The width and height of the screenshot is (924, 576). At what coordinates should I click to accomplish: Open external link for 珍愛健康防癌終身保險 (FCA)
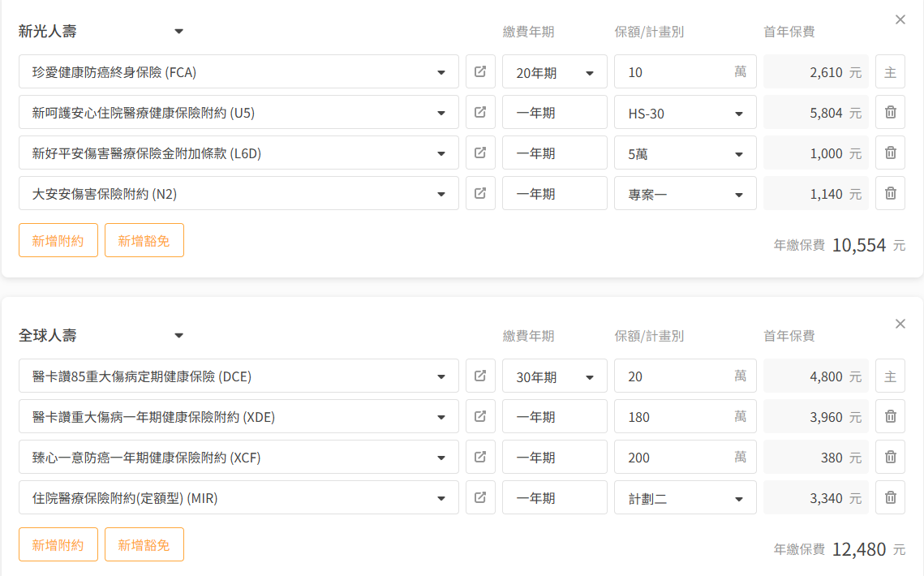480,71
